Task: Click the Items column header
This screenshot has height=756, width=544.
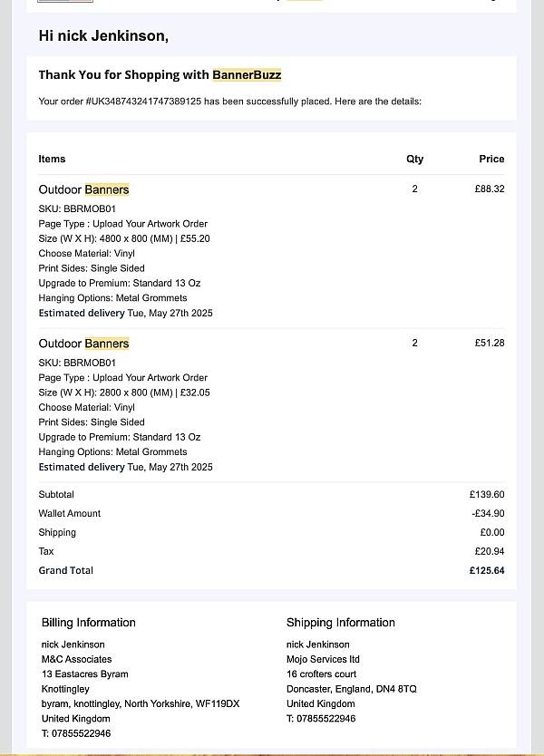Action: (x=52, y=159)
